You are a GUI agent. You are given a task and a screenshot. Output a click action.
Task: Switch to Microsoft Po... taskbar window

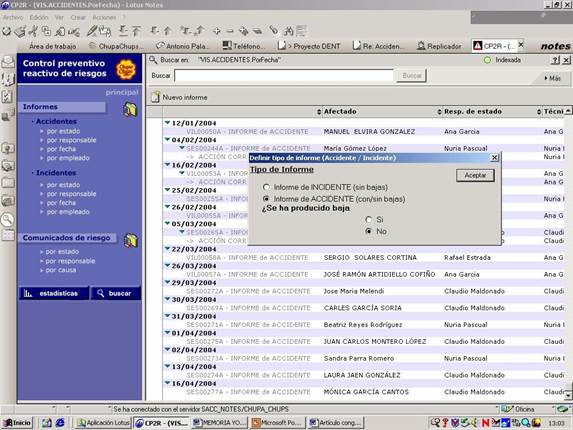(278, 423)
